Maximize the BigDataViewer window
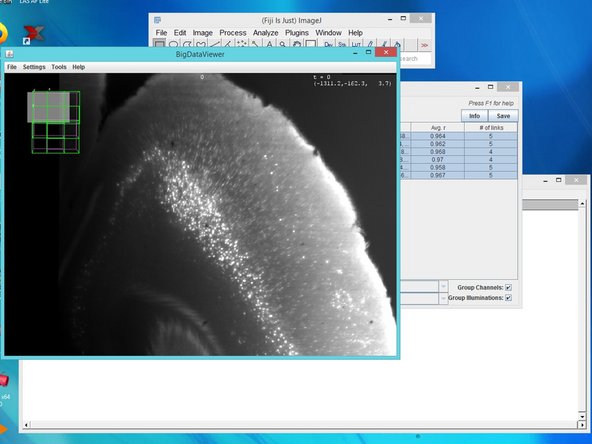This screenshot has width=592, height=444. click(368, 52)
